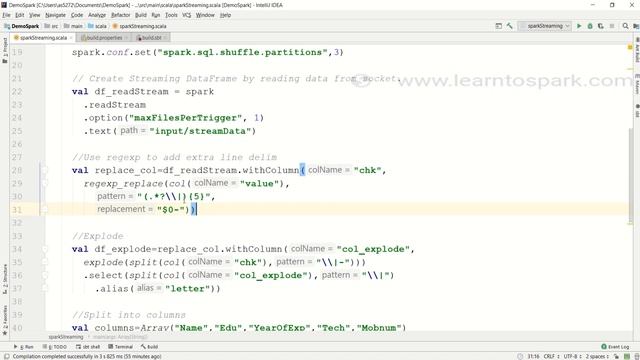Close the sparkStreaming.scala editor tab
Viewport: 640px width, 360px height.
71,38
